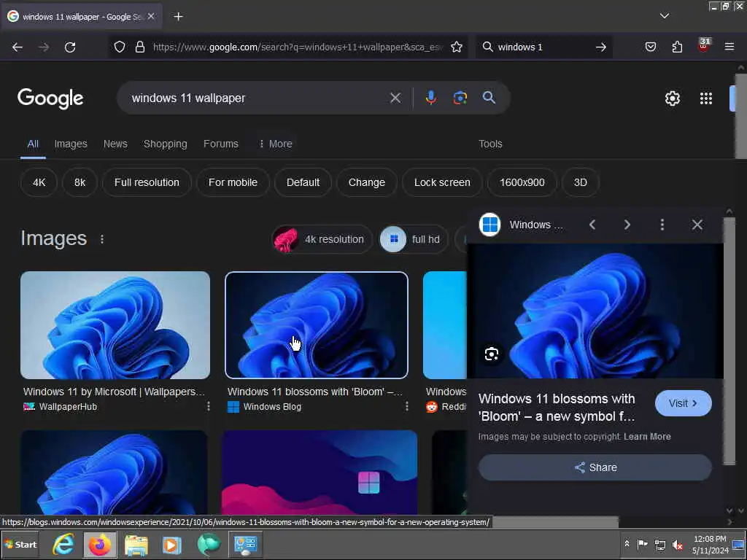Image resolution: width=747 pixels, height=560 pixels.
Task: Select the Lock screen chip
Action: click(x=442, y=182)
